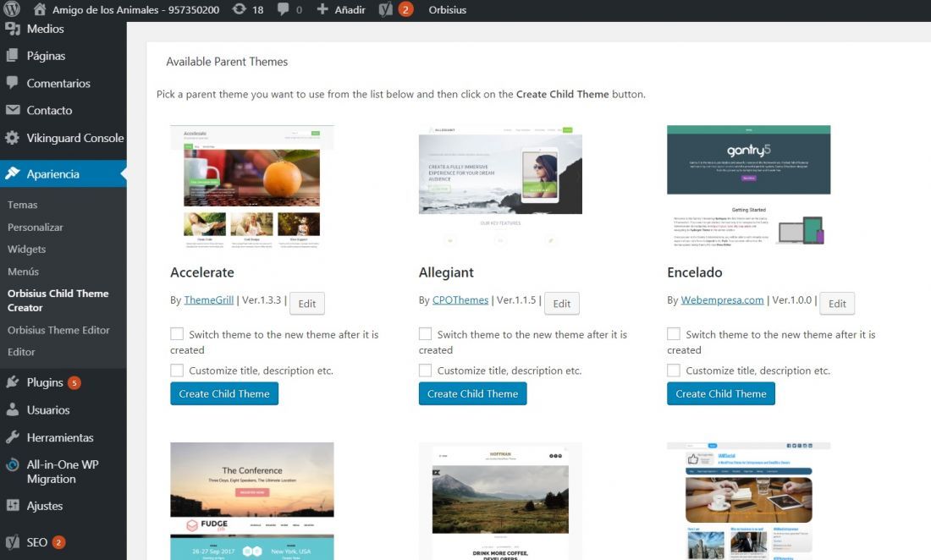Open ThemeGrill author link
Image resolution: width=931 pixels, height=560 pixels.
tap(209, 300)
